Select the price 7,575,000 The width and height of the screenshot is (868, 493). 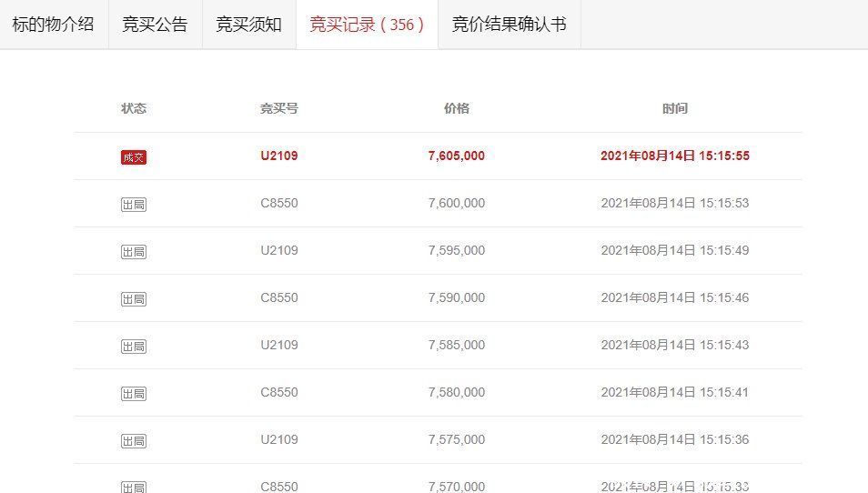[x=456, y=439]
